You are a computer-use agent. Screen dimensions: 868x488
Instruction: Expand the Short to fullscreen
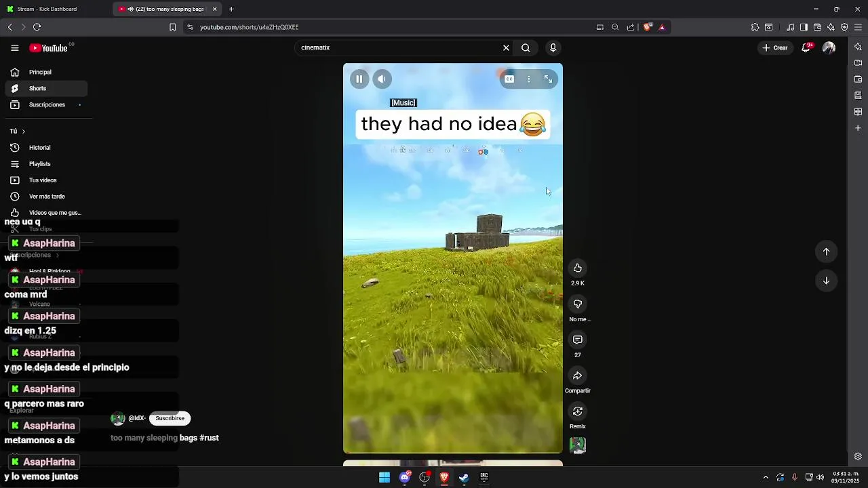click(x=548, y=79)
